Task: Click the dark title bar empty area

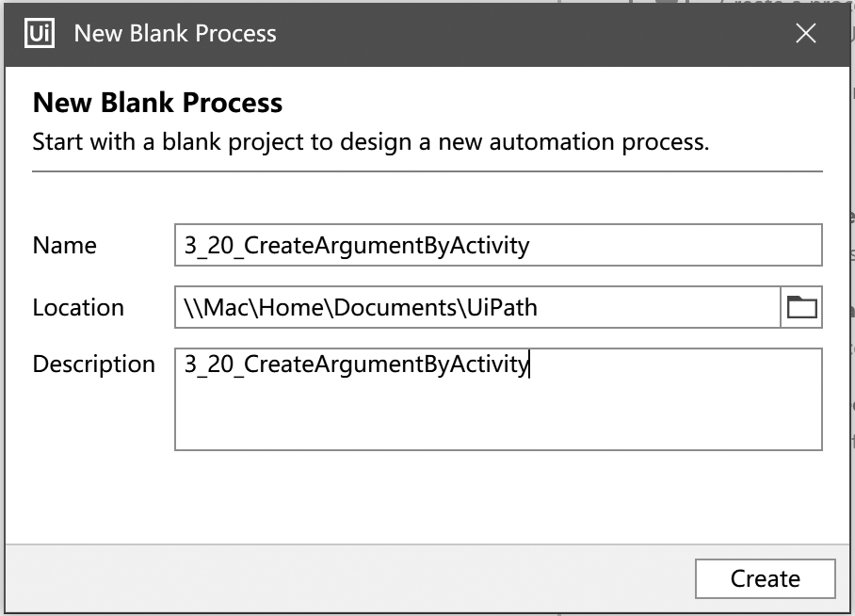Action: pyautogui.click(x=535, y=34)
